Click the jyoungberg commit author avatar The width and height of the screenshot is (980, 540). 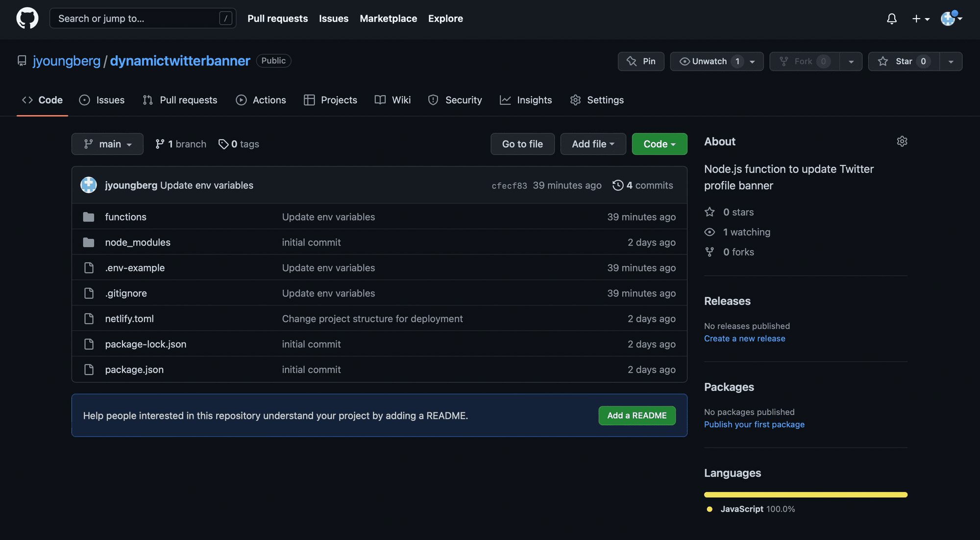89,185
